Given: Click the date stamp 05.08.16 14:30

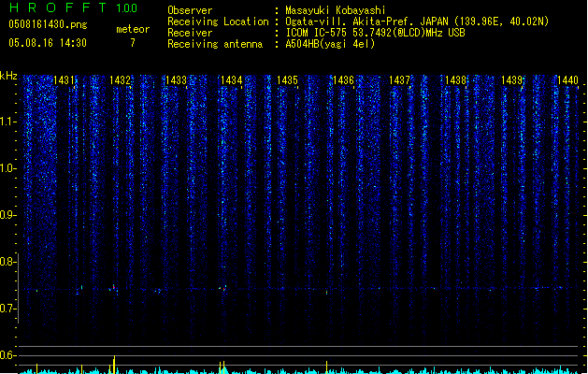Looking at the screenshot, I should point(48,43).
